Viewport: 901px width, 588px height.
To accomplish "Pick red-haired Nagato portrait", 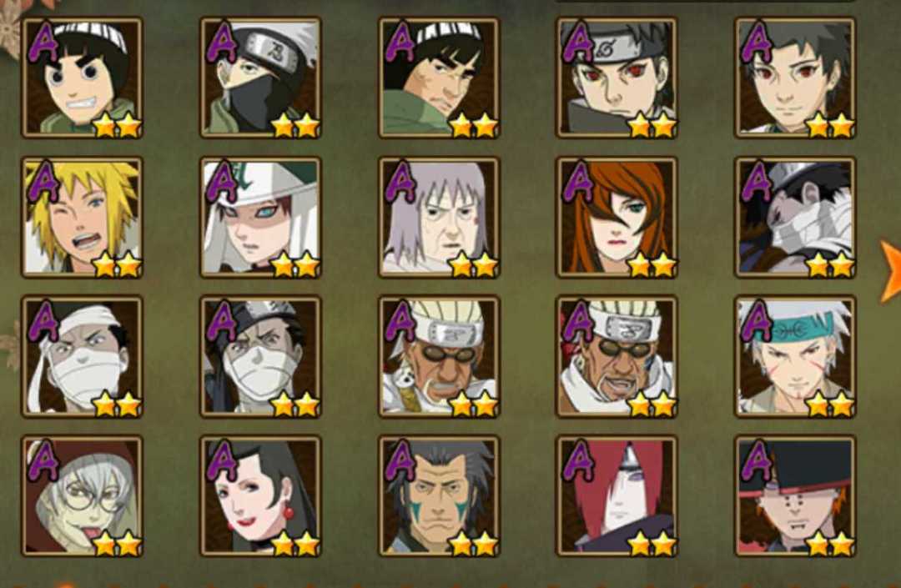I will 617,496.
